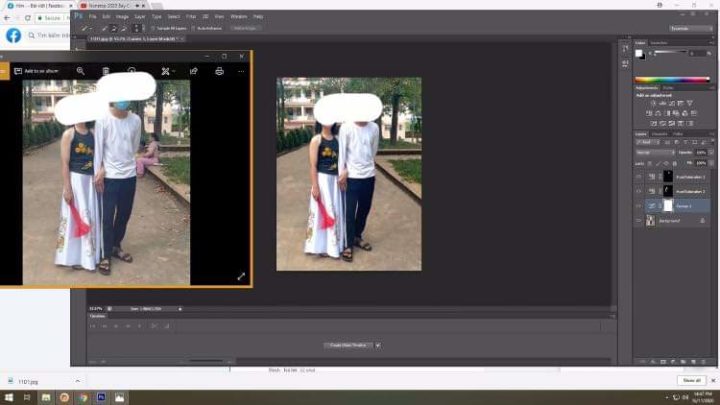Toggle Auto-Enhance checkbox
The image size is (720, 405).
193,28
